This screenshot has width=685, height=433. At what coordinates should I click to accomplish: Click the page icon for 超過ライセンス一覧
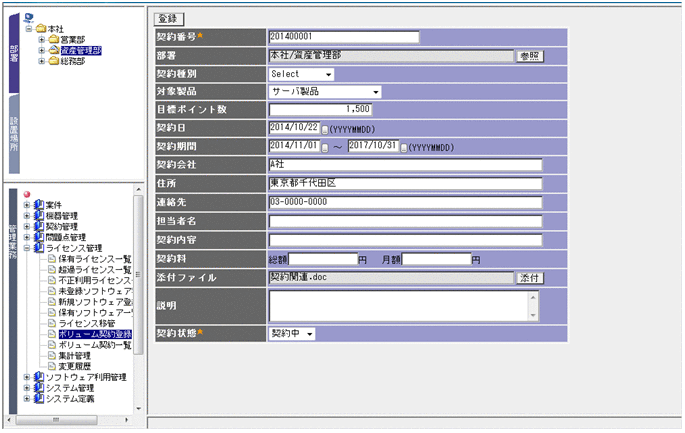pyautogui.click(x=52, y=269)
